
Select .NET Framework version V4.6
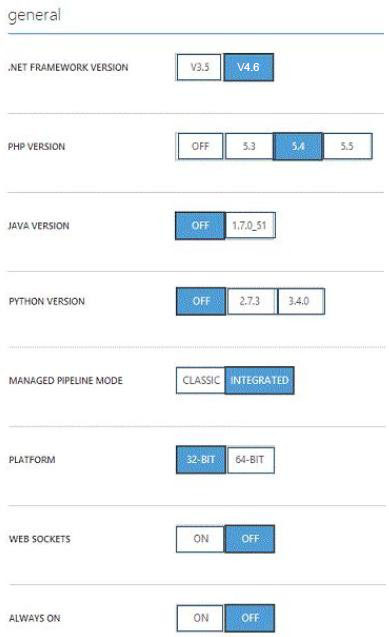pyautogui.click(x=249, y=67)
